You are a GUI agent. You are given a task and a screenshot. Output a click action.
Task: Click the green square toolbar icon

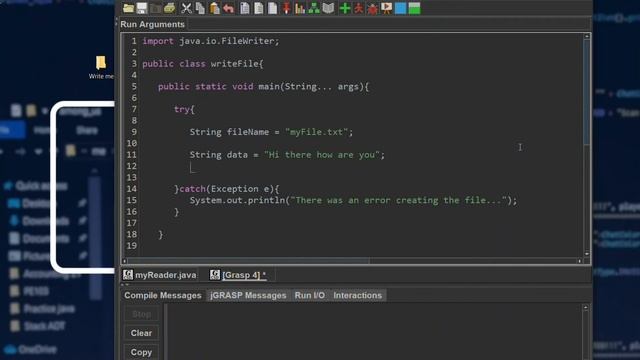pos(414,8)
